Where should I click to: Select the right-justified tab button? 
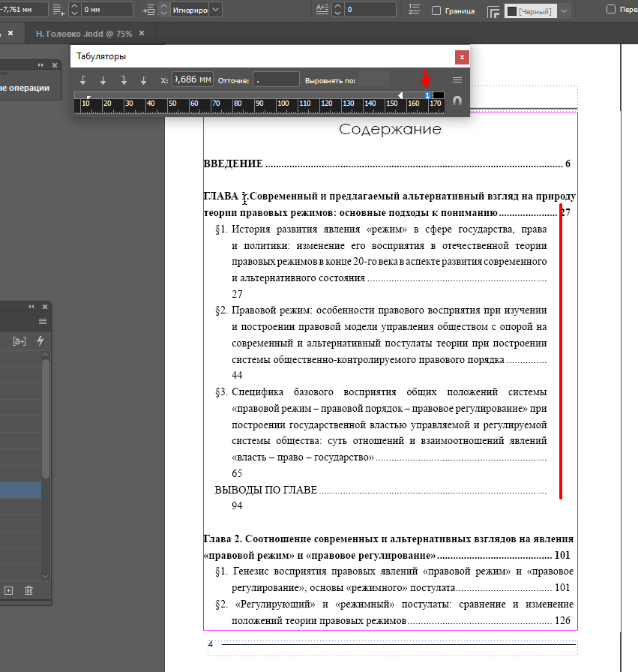124,79
